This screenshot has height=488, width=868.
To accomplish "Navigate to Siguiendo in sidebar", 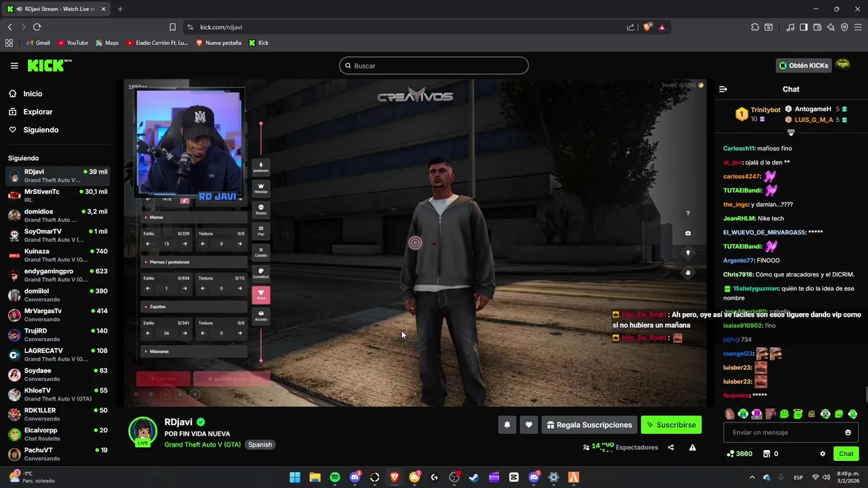I will pyautogui.click(x=41, y=129).
